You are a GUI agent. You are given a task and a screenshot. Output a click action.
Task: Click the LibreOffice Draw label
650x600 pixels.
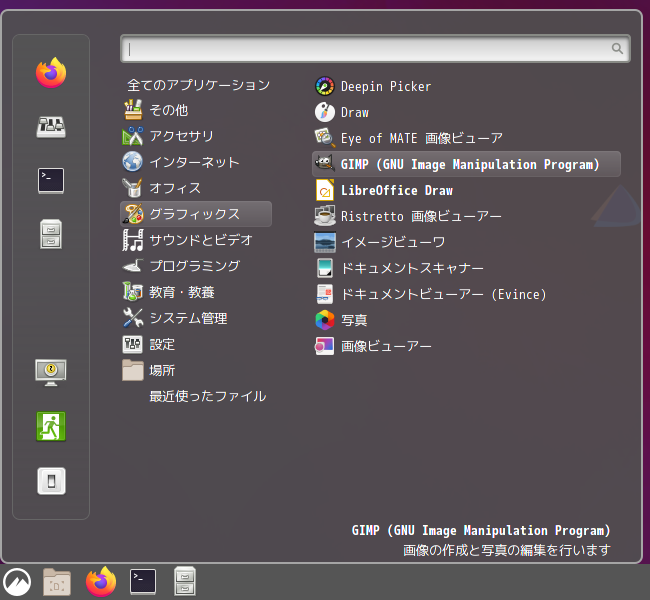(397, 190)
